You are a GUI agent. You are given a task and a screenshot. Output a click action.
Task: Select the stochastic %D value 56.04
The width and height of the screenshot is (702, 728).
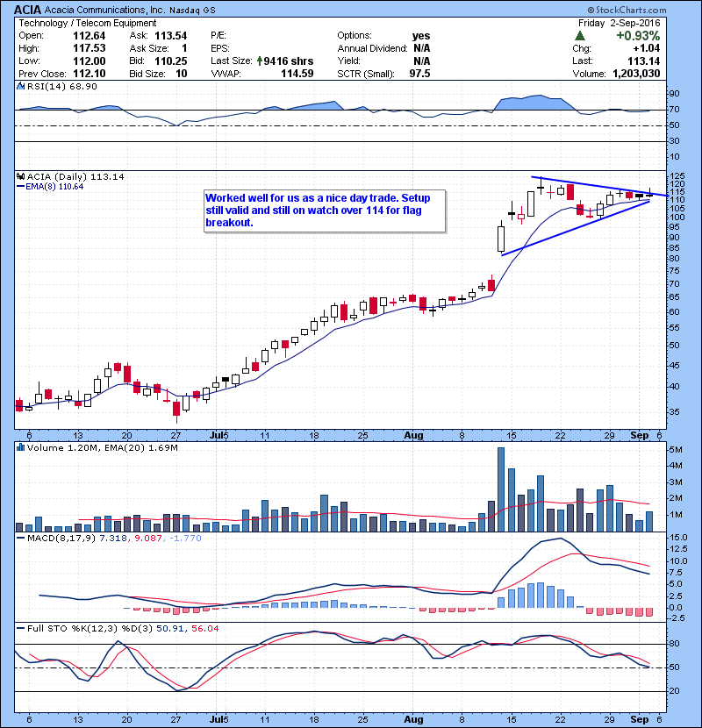204,628
